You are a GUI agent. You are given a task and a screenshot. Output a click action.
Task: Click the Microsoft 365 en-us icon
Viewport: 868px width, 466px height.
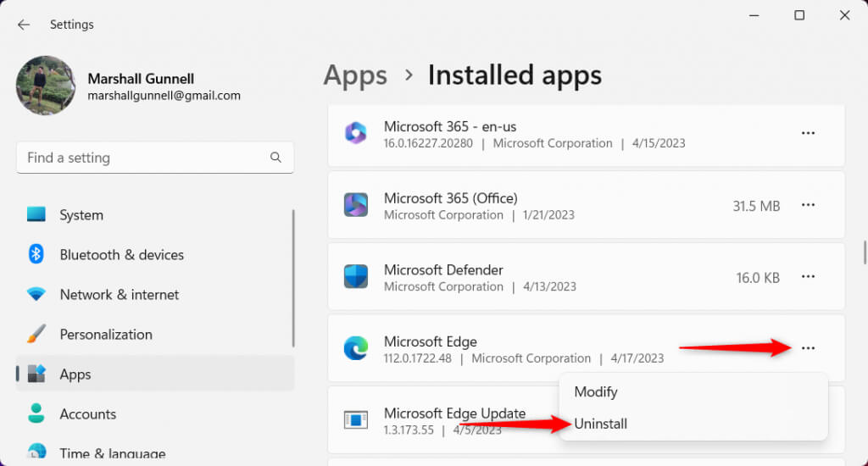355,133
